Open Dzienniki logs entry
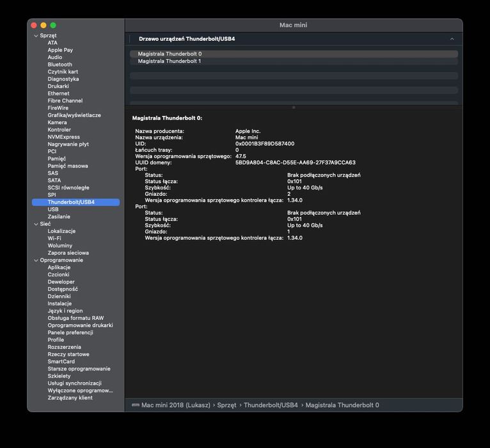 (59, 296)
